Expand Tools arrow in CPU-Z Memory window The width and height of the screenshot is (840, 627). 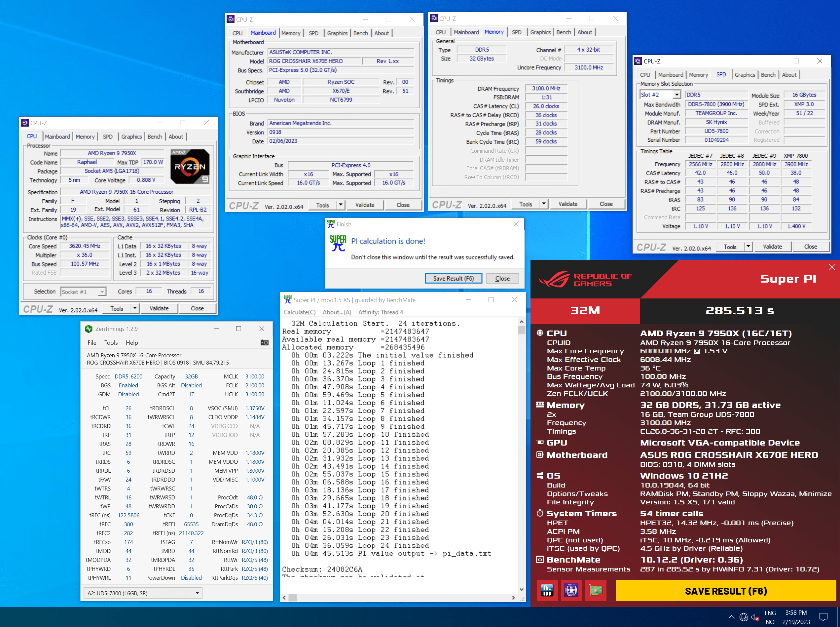(x=544, y=204)
